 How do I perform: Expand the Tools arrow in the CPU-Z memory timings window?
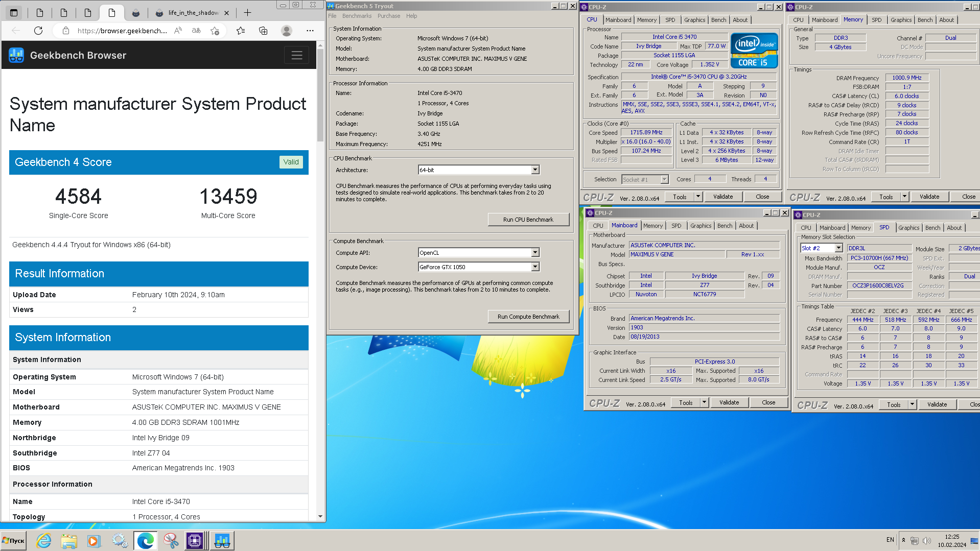[904, 197]
